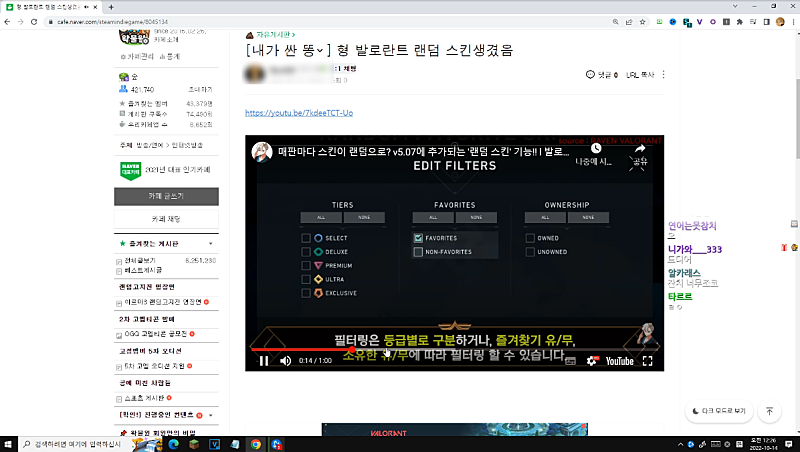This screenshot has height=452, width=800.
Task: Open the 전체글보기 board
Action: 140,261
